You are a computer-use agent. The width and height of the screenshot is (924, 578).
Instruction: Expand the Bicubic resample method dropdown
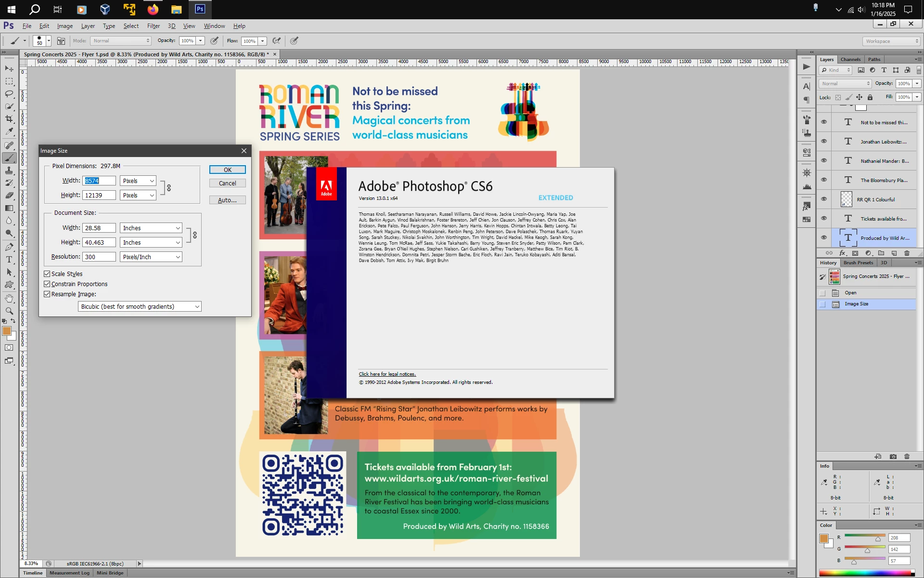[140, 306]
